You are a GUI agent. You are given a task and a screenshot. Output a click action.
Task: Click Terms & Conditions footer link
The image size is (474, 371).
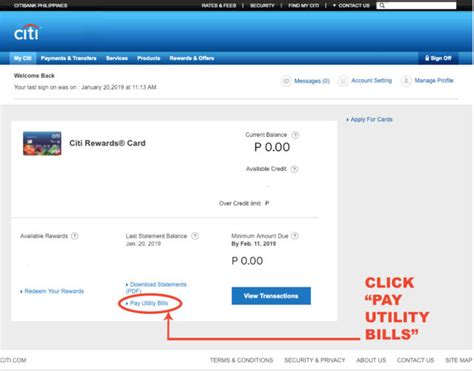coord(241,360)
